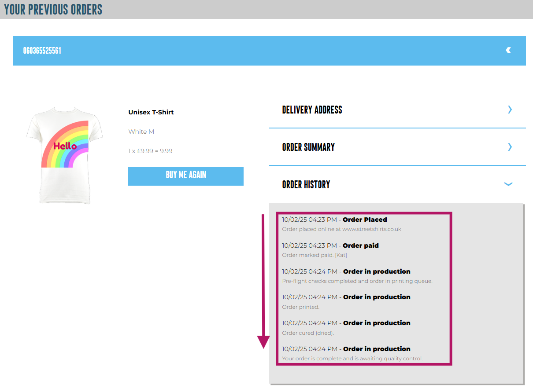Expand Order Summary using its right chevron

pos(510,147)
